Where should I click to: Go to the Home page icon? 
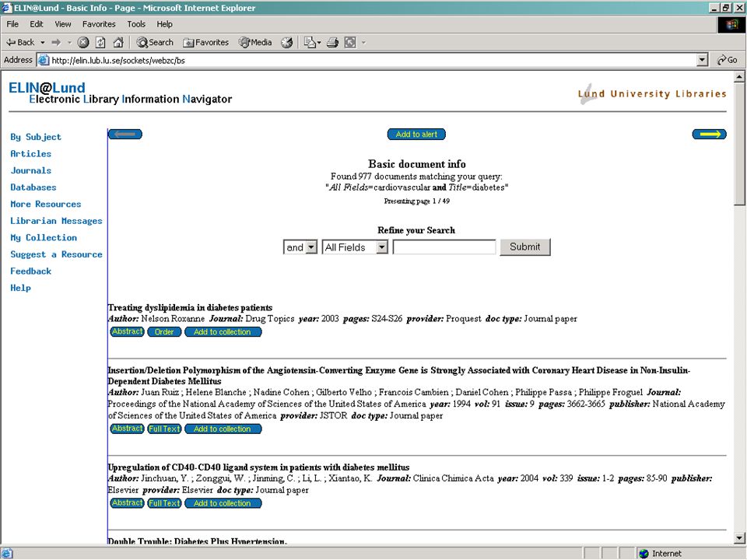(118, 42)
